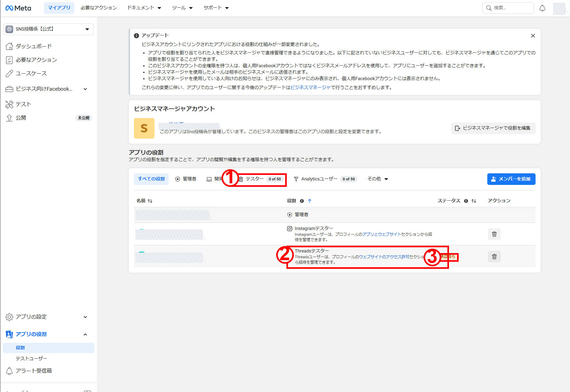Viewport: 570px width, 392px height.
Task: Open the notifications bell icon
Action: (542, 8)
